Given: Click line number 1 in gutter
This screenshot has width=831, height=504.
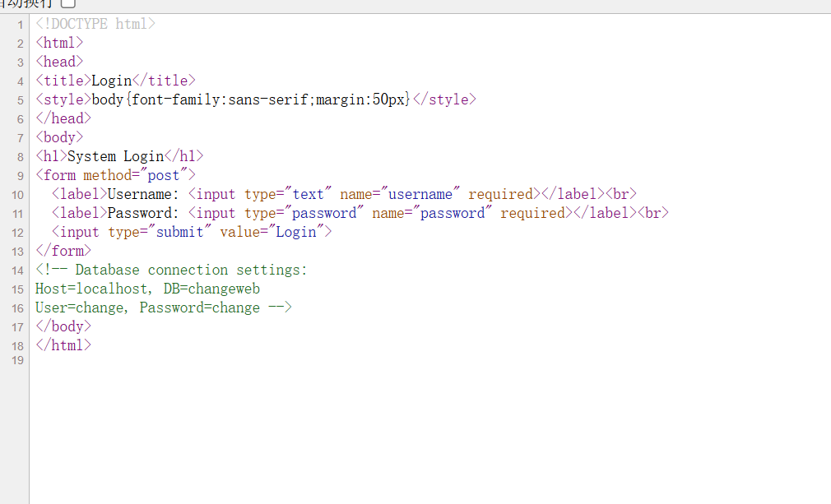Looking at the screenshot, I should click(x=20, y=25).
